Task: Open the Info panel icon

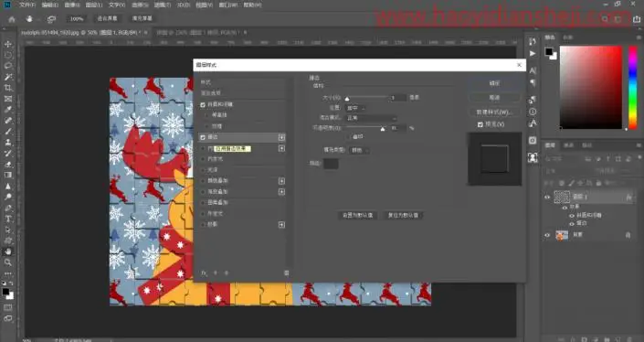Action: tap(533, 112)
